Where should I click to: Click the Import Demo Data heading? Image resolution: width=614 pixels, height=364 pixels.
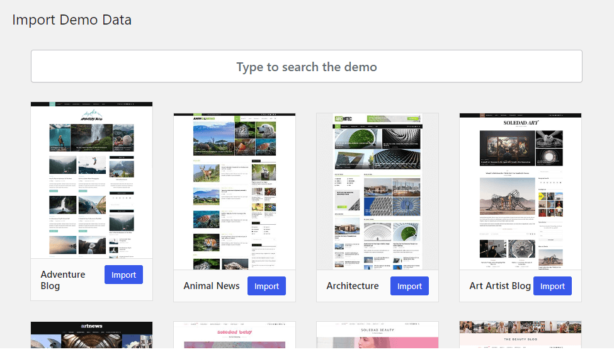[x=72, y=20]
